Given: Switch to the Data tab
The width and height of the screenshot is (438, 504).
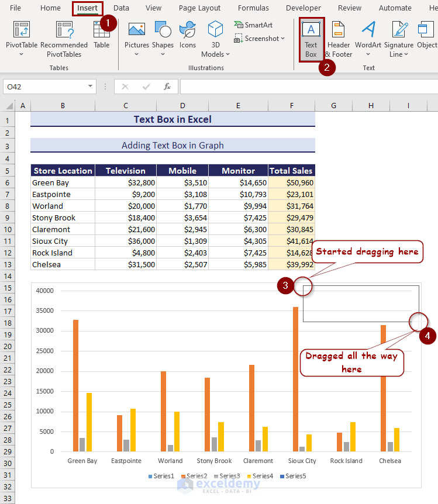Looking at the screenshot, I should [121, 8].
